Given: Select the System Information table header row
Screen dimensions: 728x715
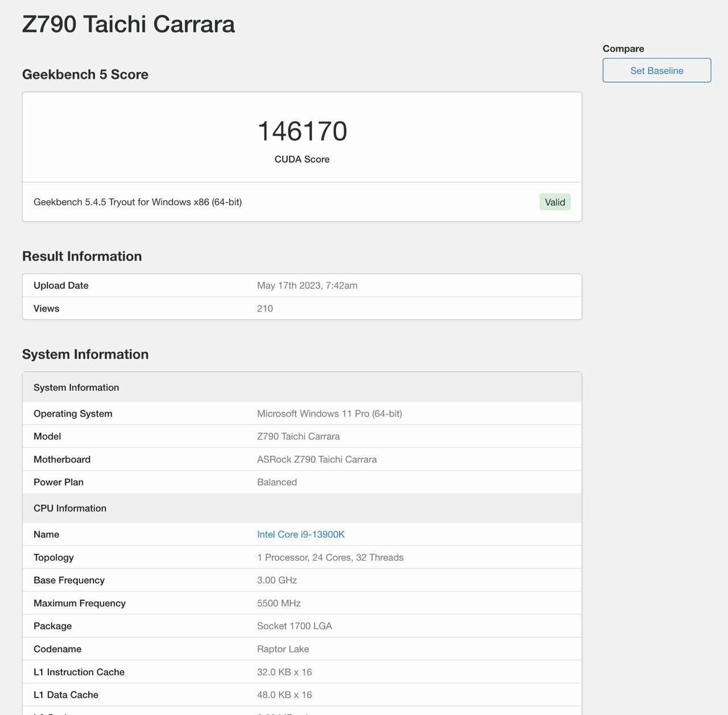Looking at the screenshot, I should click(x=302, y=388).
